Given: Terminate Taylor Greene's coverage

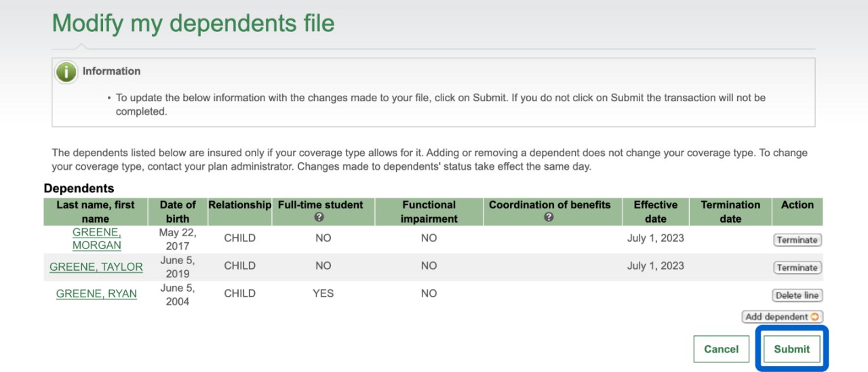Looking at the screenshot, I should pos(797,267).
